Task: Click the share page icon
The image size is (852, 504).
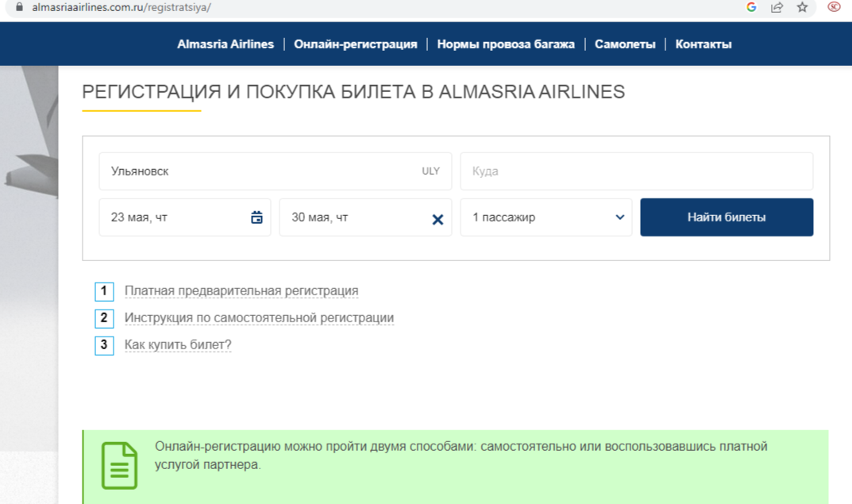Action: tap(777, 7)
